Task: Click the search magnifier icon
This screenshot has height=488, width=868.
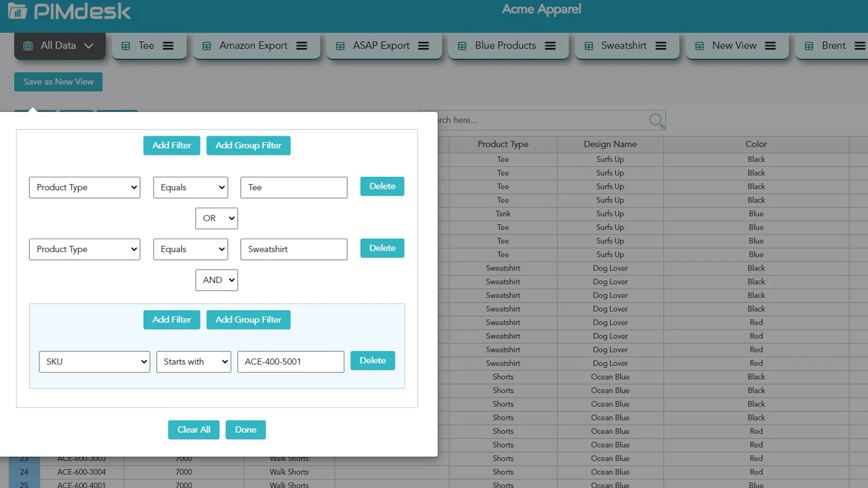Action: [656, 120]
